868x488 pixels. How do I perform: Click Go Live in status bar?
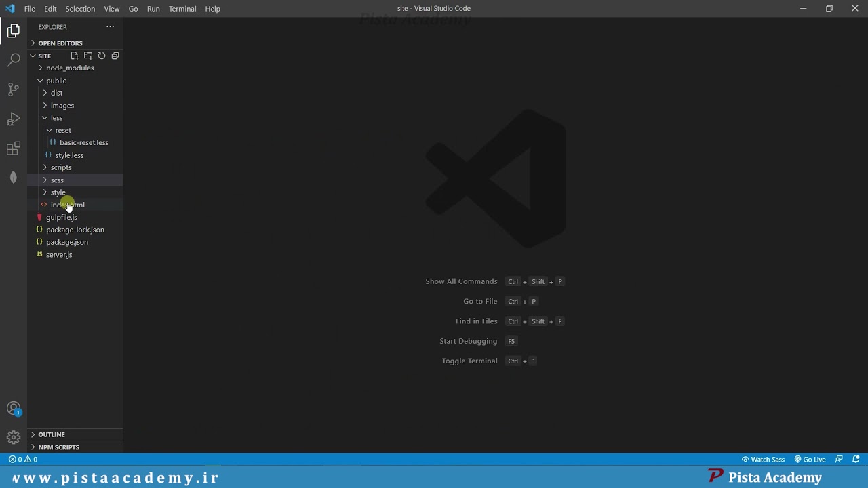810,460
